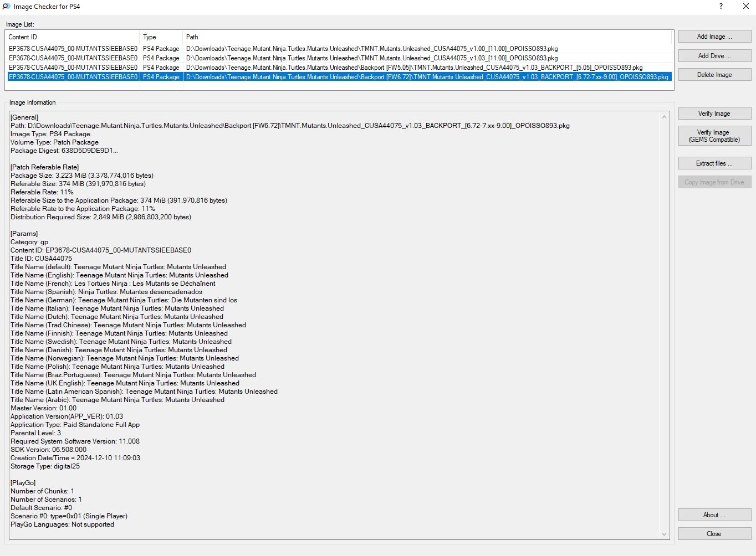Click the help question mark button
The width and height of the screenshot is (756, 556).
(721, 7)
